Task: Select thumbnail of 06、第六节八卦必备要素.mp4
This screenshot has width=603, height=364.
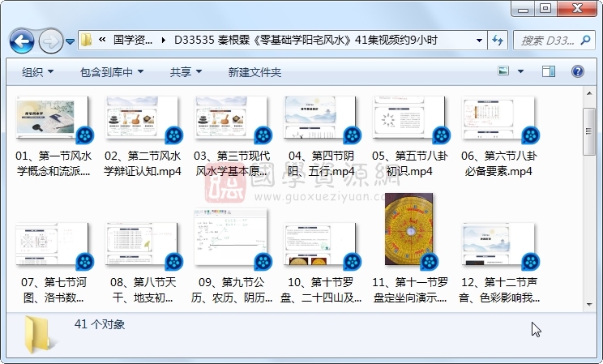Action: 498,118
